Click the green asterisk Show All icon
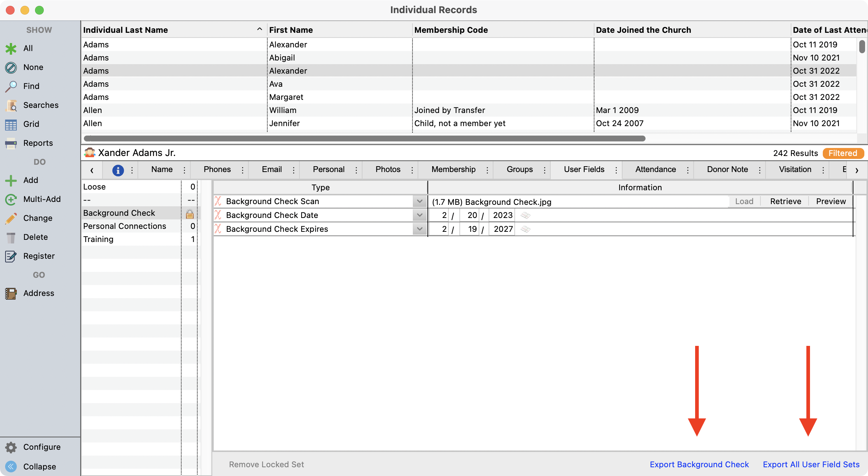 [x=11, y=48]
